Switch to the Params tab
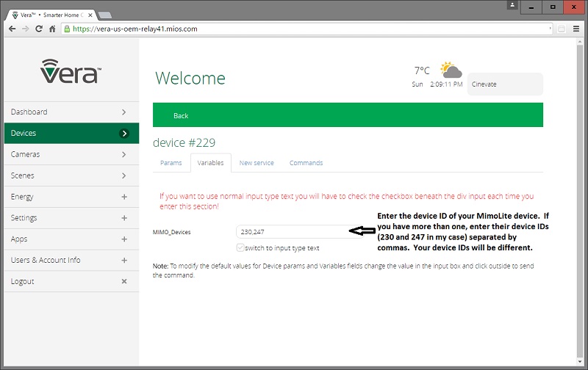 click(x=171, y=163)
